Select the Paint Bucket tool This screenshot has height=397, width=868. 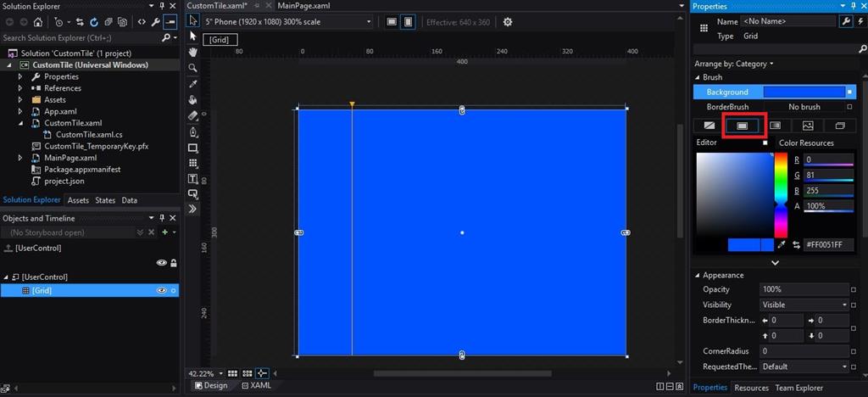tap(192, 100)
